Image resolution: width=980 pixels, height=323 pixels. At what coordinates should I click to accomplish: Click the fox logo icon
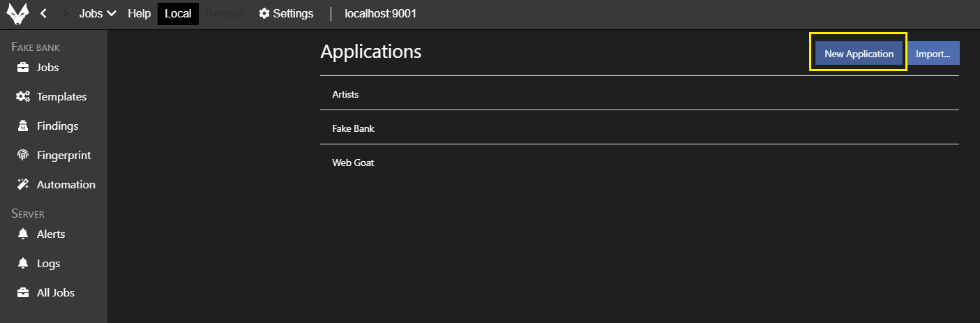18,14
